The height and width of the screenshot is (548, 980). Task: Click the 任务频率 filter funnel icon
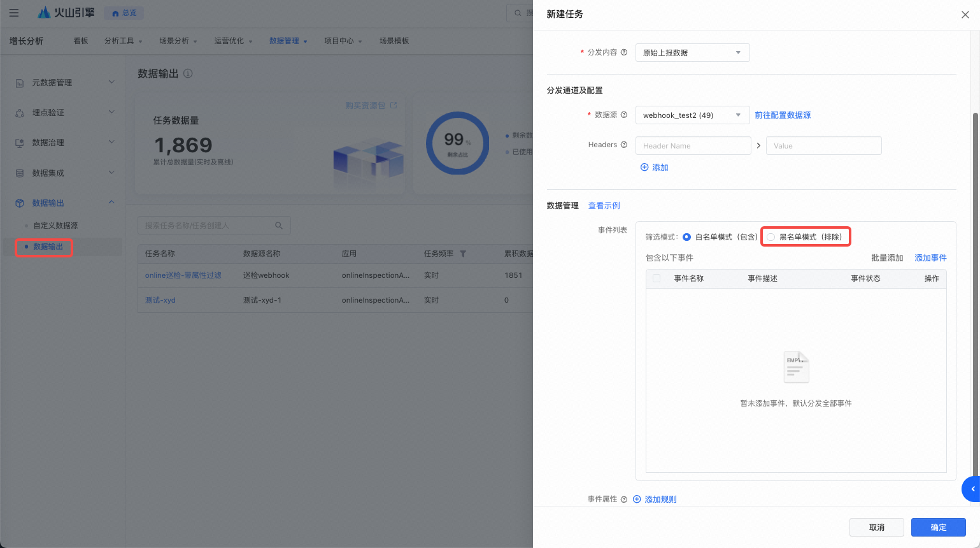(x=464, y=254)
